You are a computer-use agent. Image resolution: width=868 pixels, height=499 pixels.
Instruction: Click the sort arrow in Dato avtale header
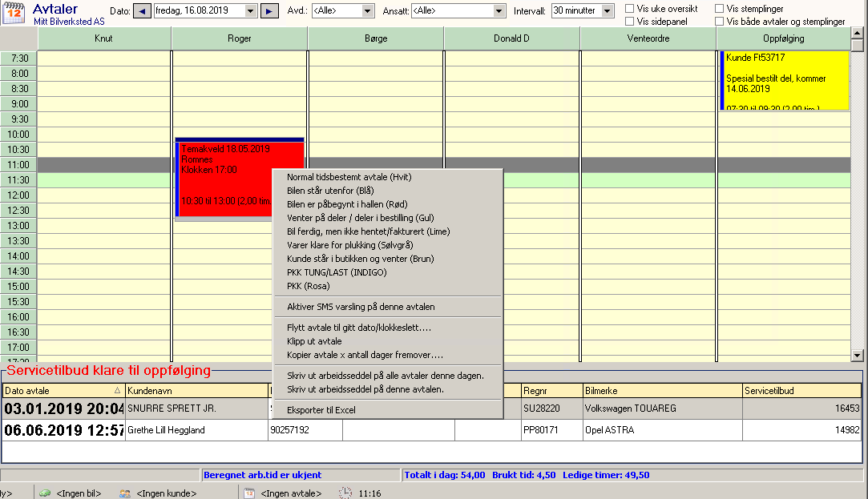117,391
